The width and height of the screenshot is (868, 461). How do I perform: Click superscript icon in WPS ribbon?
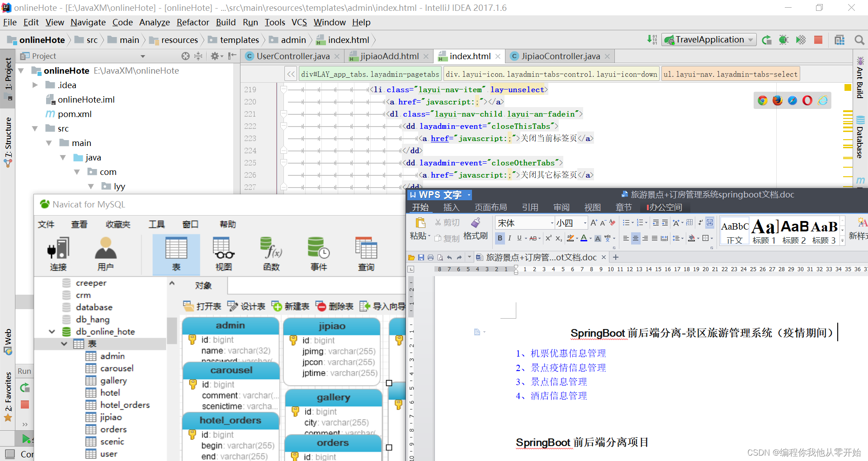point(548,238)
